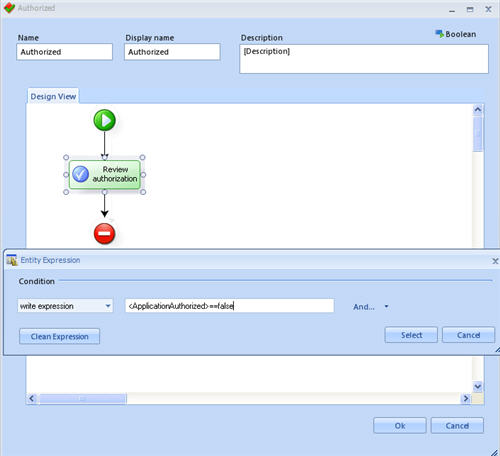This screenshot has height=456, width=500.
Task: Click the vertical scrollbar down arrow
Action: coord(478,387)
